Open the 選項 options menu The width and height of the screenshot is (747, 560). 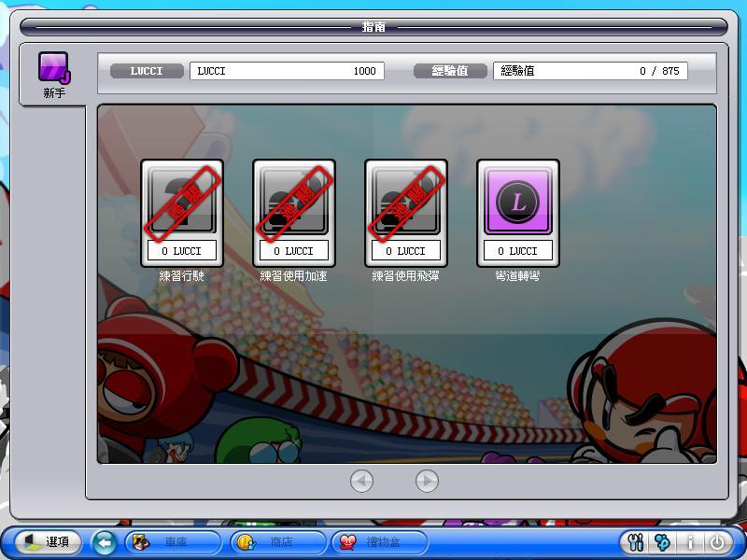(x=48, y=542)
